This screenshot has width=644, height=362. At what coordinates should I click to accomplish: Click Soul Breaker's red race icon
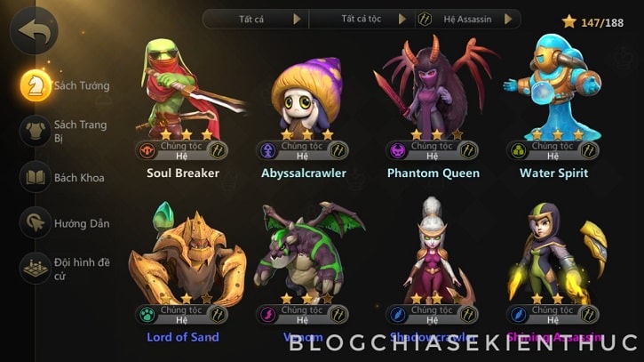click(147, 150)
